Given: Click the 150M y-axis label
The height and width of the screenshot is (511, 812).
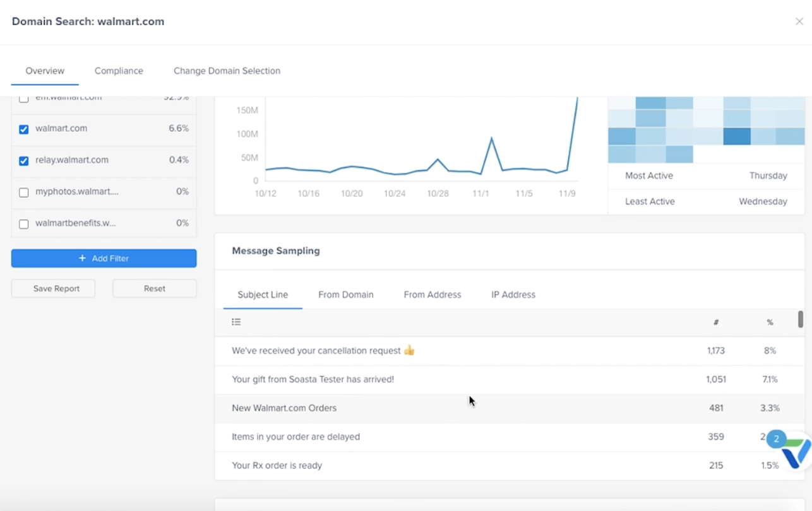Looking at the screenshot, I should coord(247,110).
